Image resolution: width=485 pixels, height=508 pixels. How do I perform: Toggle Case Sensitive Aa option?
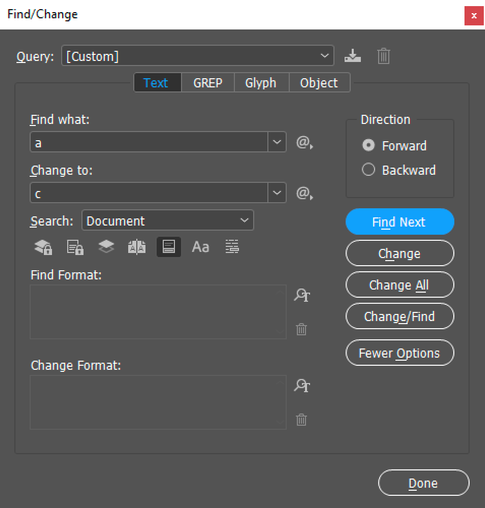[x=200, y=247]
